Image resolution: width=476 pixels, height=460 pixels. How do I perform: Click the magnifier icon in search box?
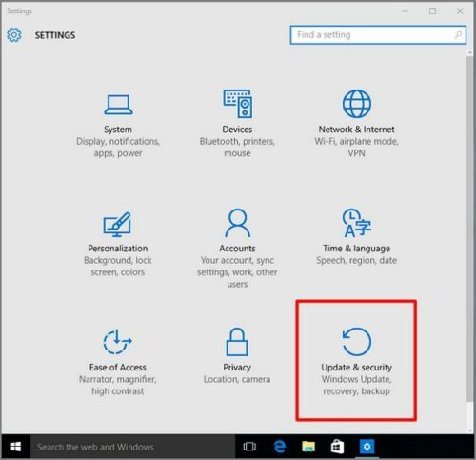coord(458,35)
